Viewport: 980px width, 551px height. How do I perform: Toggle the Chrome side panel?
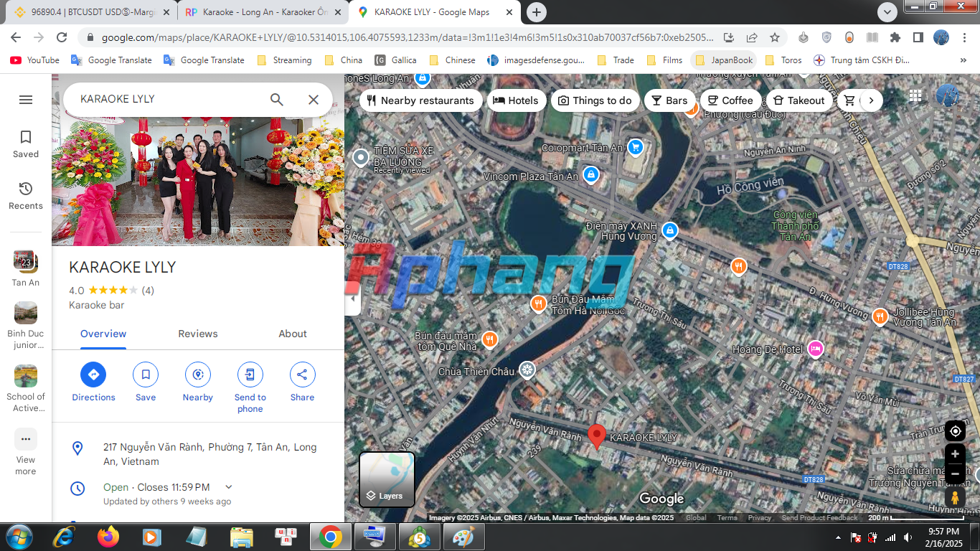pos(918,37)
